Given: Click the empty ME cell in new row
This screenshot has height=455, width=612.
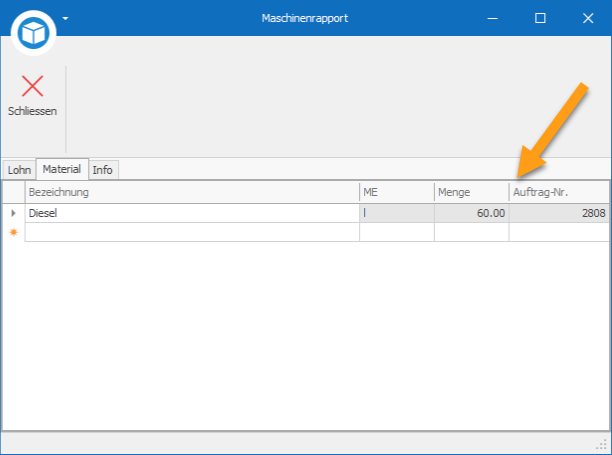Looking at the screenshot, I should pyautogui.click(x=397, y=232).
